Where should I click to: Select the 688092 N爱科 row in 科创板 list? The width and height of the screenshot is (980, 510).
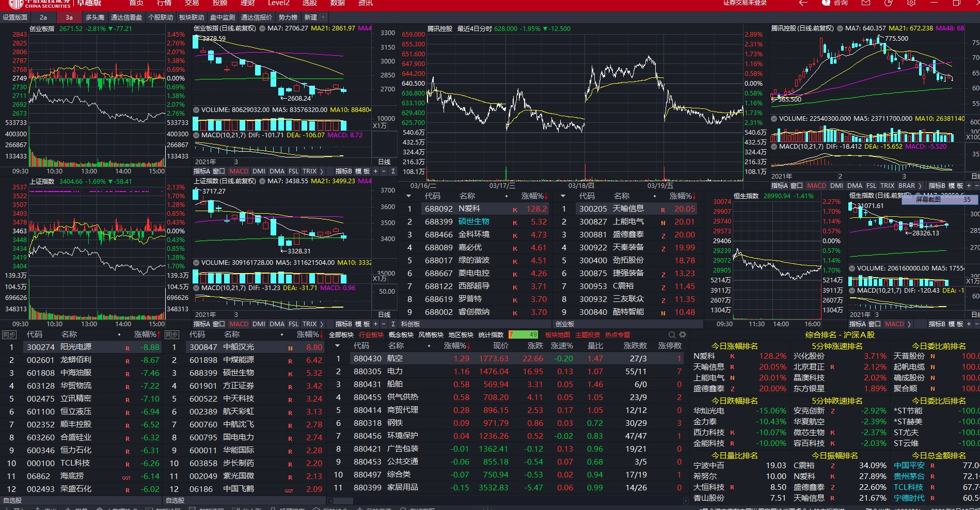tap(476, 209)
